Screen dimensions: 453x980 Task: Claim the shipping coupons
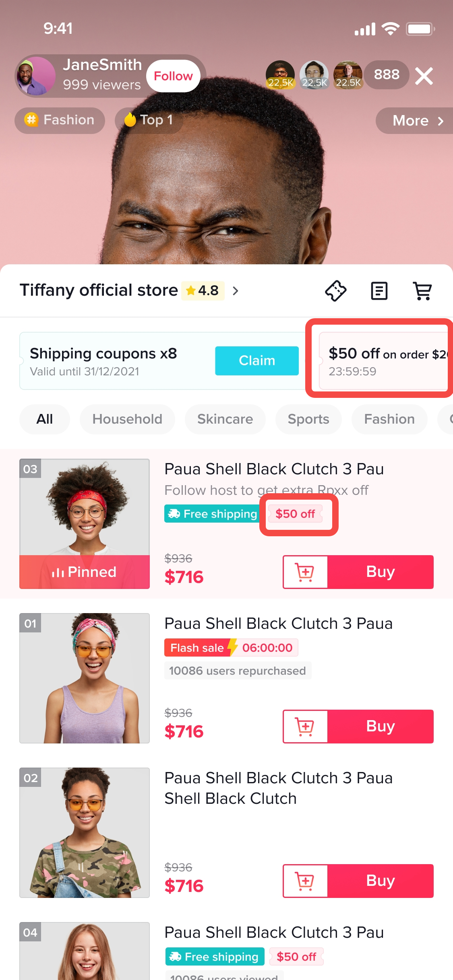click(x=257, y=360)
